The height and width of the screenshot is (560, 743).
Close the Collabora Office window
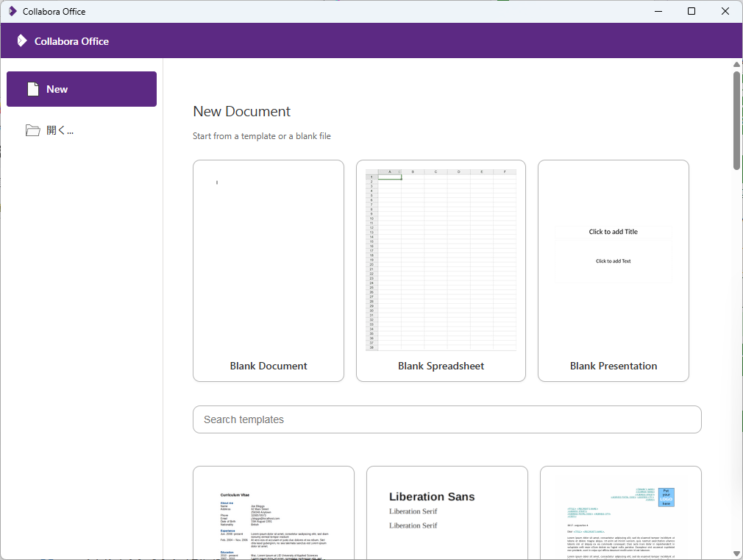point(725,11)
